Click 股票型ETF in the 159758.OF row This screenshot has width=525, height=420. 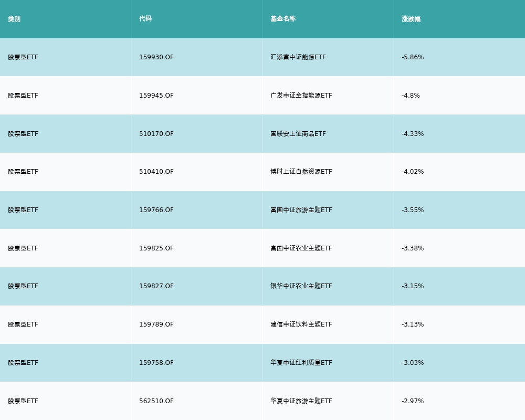[x=23, y=363]
